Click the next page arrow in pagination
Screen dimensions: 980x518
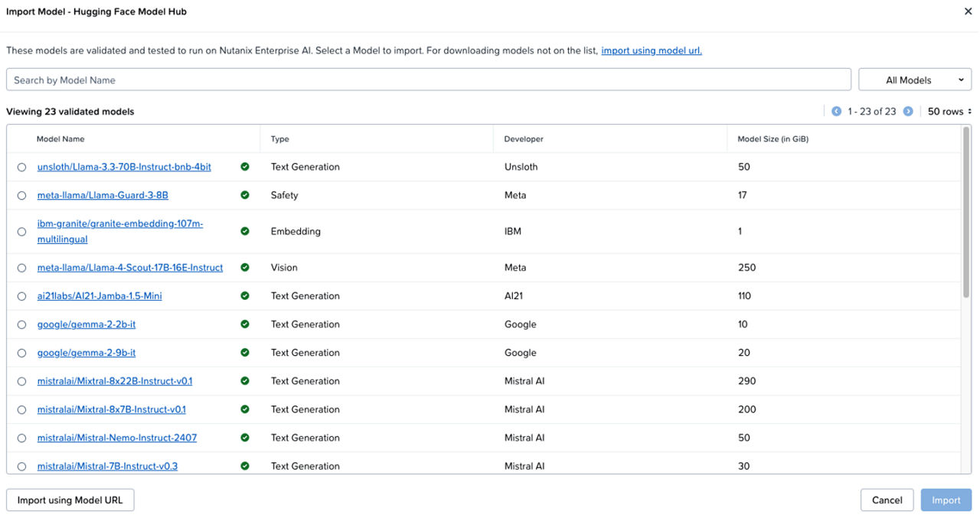908,111
